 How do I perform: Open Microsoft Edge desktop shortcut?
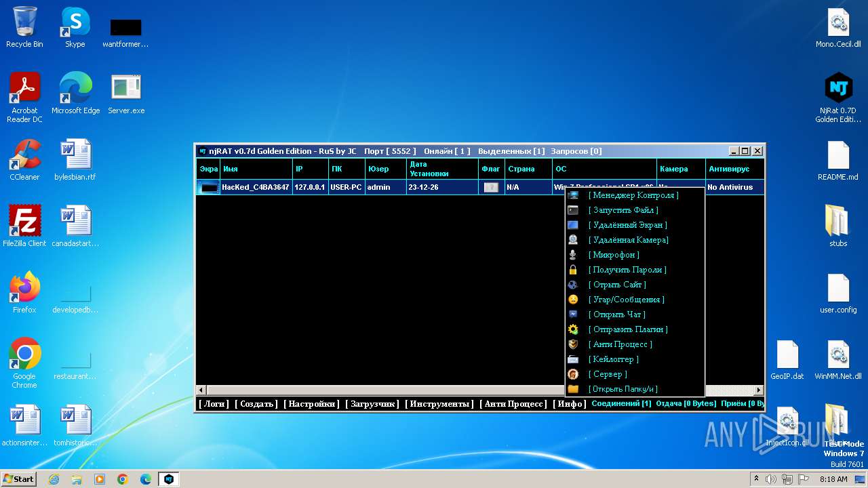coord(75,94)
